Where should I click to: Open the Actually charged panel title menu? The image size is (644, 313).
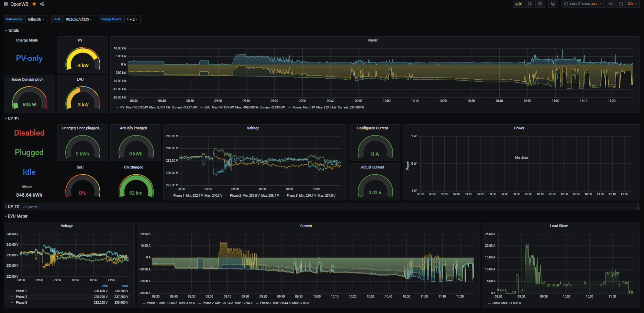133,128
